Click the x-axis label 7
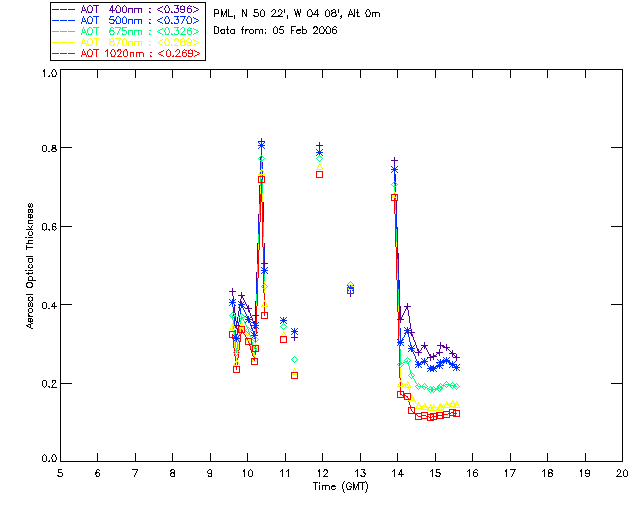640x512 pixels. point(135,473)
